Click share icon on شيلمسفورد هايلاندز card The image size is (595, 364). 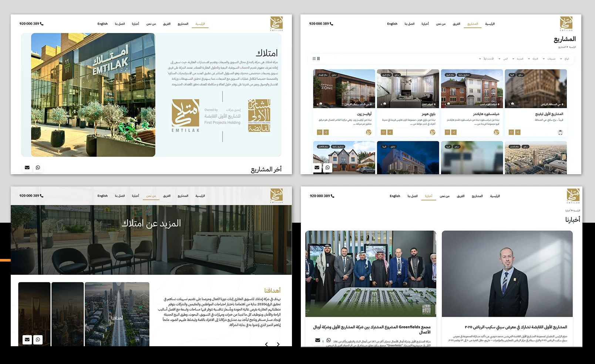pos(454,132)
